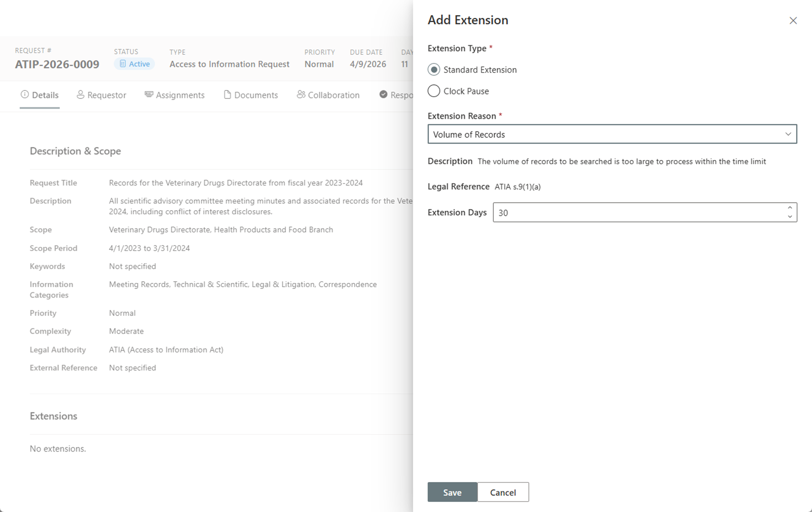Open the Extension Reason dropdown

(612, 134)
